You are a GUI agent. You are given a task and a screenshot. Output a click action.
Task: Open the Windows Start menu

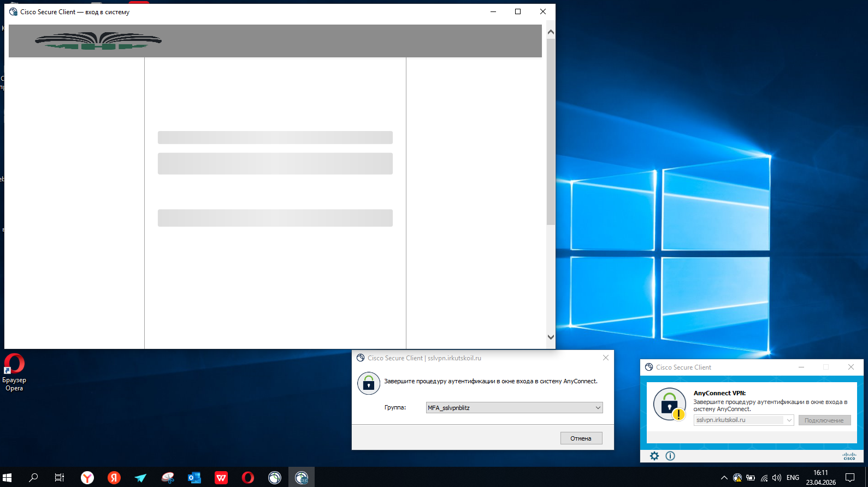pyautogui.click(x=7, y=478)
